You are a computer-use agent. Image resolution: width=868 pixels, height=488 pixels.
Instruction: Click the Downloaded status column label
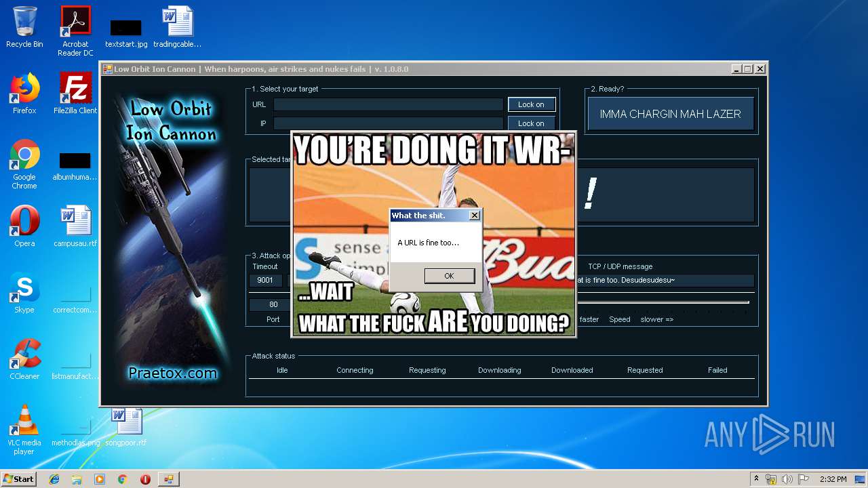pyautogui.click(x=572, y=370)
